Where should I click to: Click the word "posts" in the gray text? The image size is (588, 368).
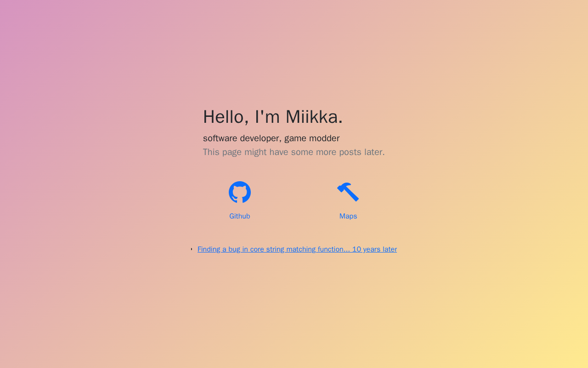350,152
